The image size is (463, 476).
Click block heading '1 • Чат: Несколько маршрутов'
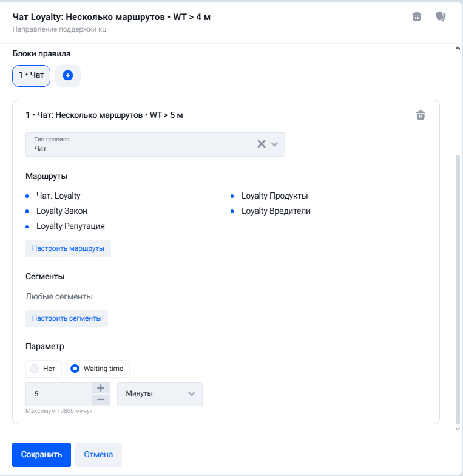84,115
